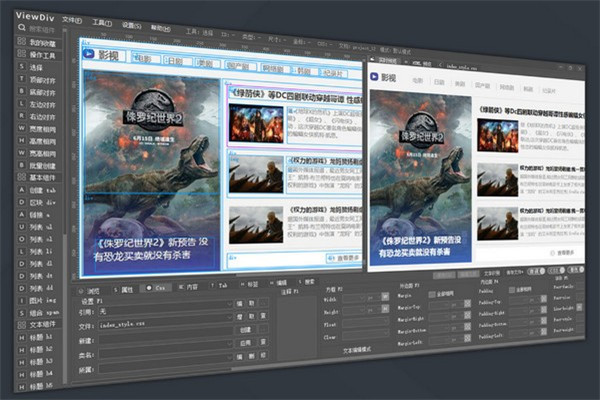Screen dimensions: 600x400
Task: Collapse the 基本组件 group header
Action: tap(38, 177)
